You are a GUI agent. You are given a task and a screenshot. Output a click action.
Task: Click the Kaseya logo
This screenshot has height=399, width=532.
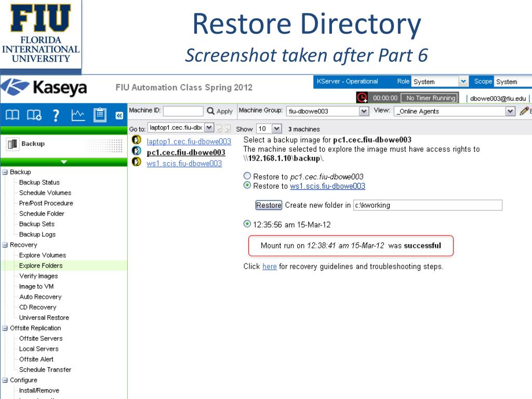click(44, 88)
